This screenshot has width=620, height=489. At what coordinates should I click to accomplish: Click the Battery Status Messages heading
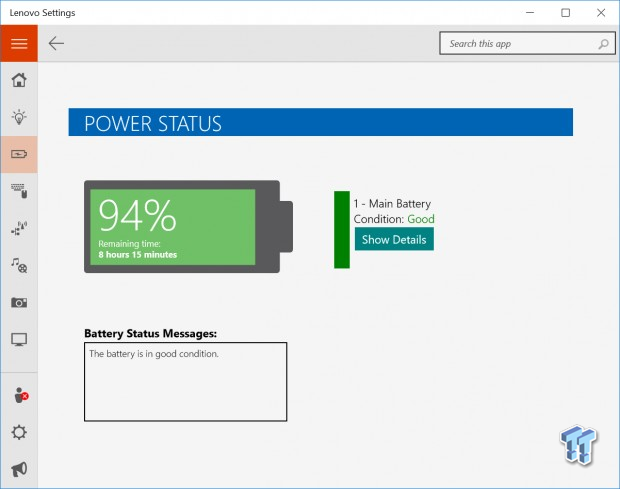pyautogui.click(x=151, y=334)
